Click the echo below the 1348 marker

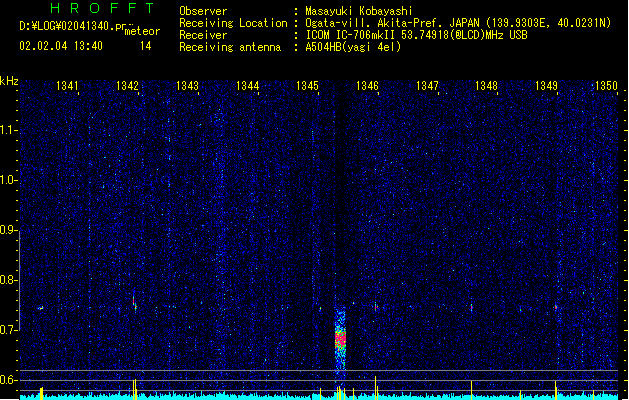(x=471, y=307)
